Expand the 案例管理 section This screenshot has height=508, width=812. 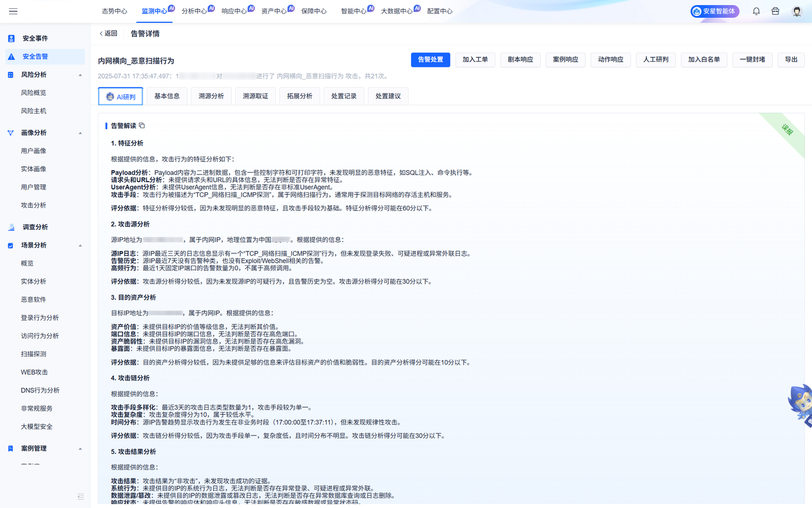point(80,448)
